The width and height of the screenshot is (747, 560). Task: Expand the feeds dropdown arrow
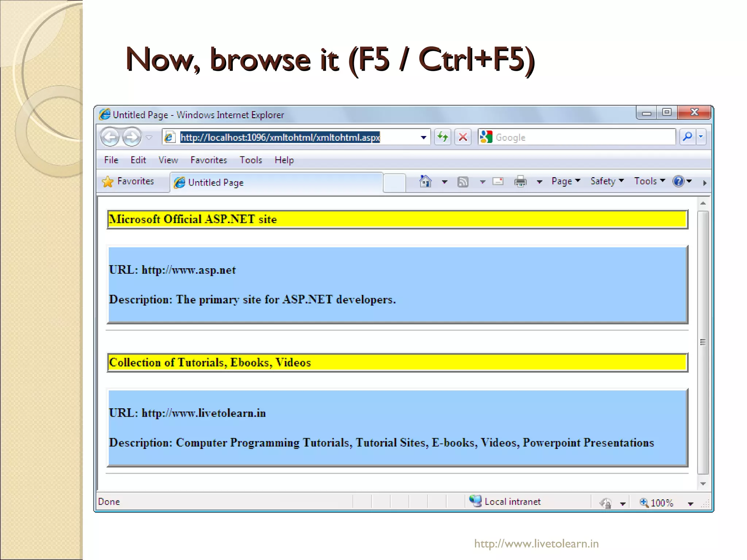pyautogui.click(x=483, y=182)
